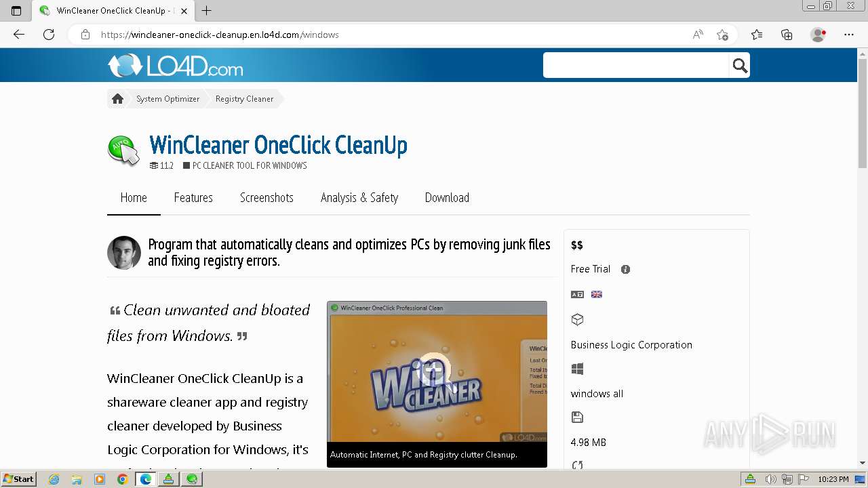
Task: Click the LO4D.com logo
Action: pos(175,66)
